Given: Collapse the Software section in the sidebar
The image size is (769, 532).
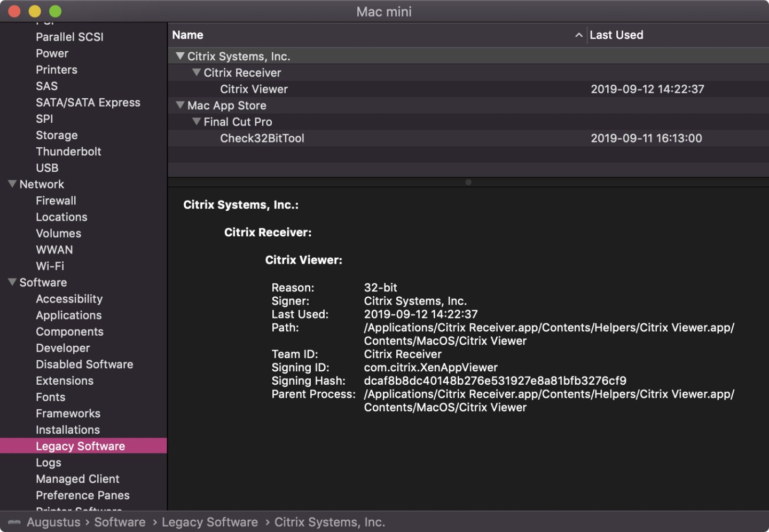Looking at the screenshot, I should click(x=12, y=282).
